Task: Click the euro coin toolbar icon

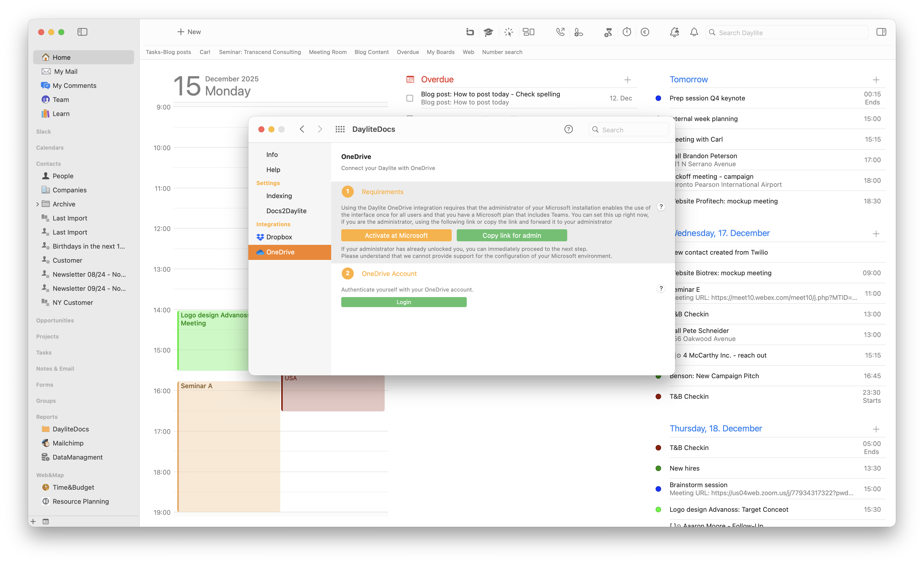Action: point(645,32)
